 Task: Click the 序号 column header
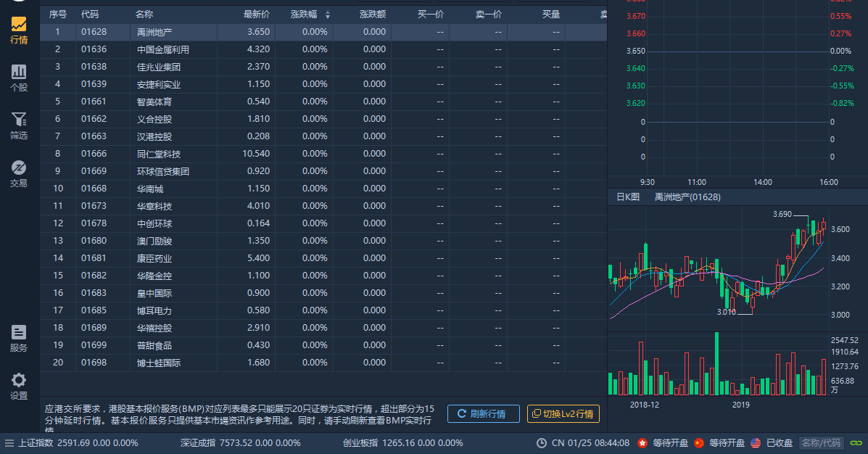pos(57,15)
